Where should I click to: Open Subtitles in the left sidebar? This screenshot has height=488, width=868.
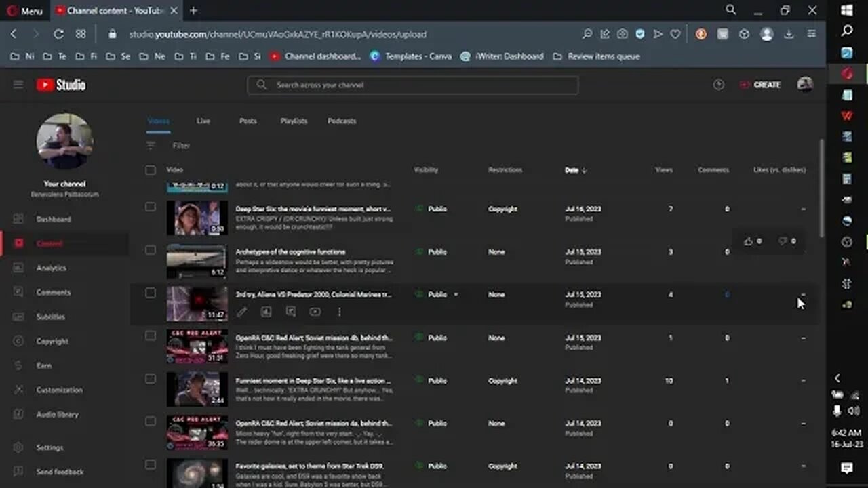(51, 317)
